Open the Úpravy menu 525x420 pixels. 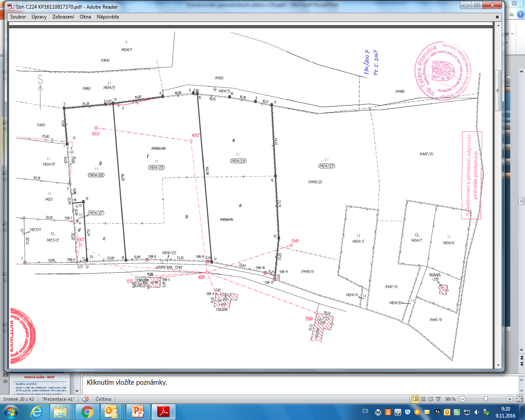[x=39, y=17]
